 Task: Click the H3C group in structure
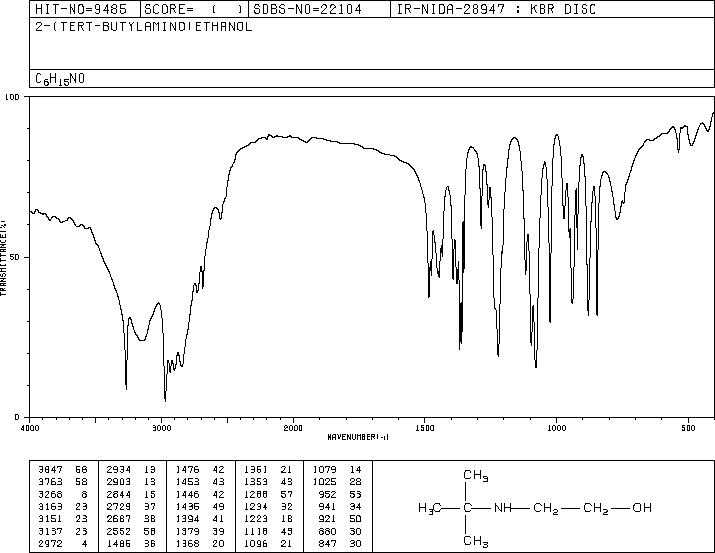tap(430, 508)
